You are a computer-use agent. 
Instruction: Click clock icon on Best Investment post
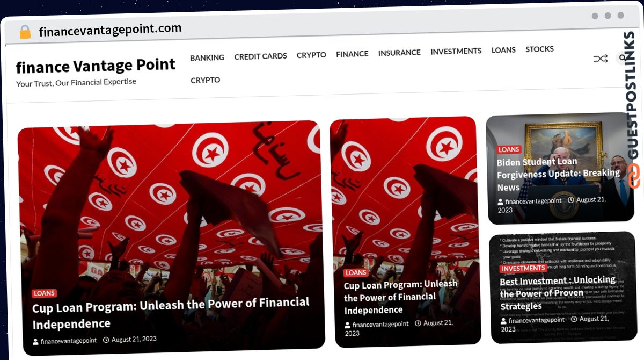pyautogui.click(x=574, y=319)
